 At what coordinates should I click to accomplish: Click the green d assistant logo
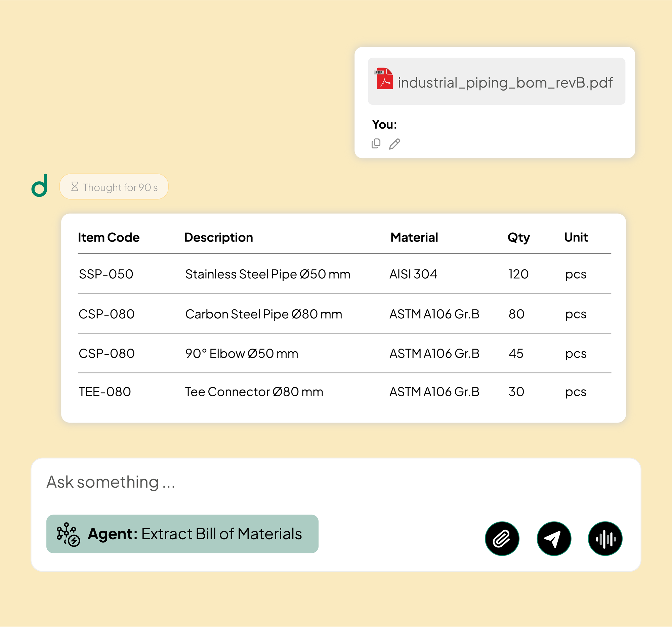point(40,185)
